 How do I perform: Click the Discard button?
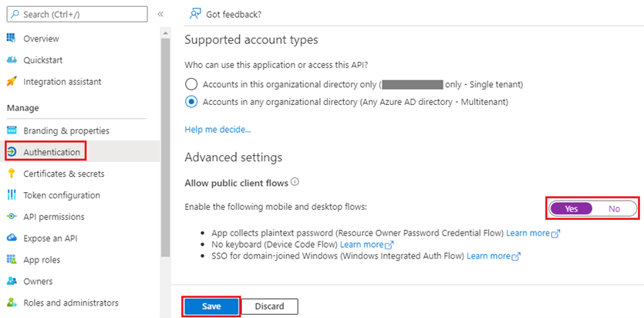point(269,306)
